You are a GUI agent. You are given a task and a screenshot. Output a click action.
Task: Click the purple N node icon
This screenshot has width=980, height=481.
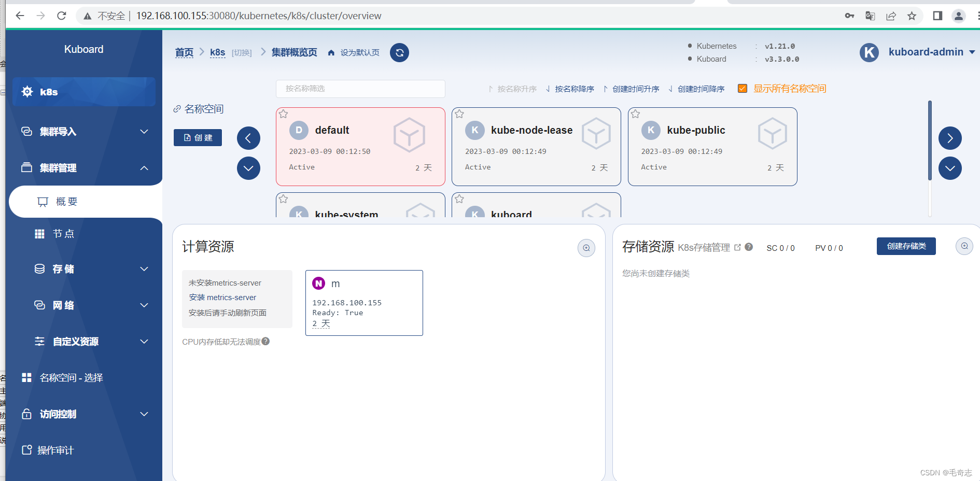click(x=318, y=283)
